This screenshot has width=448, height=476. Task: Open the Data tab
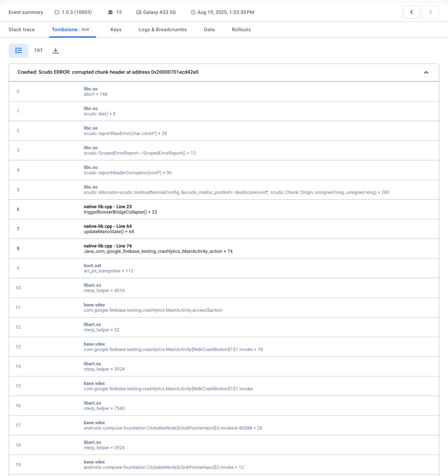tap(209, 30)
